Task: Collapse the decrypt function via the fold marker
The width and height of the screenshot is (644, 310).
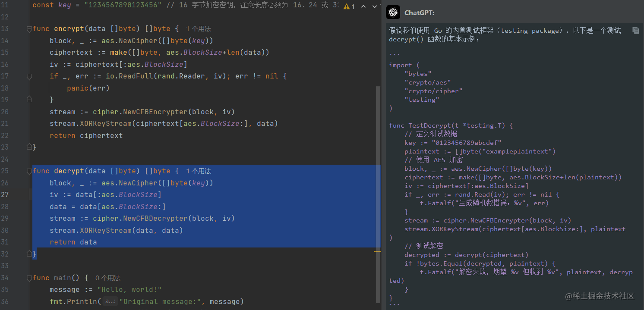Action: click(29, 170)
